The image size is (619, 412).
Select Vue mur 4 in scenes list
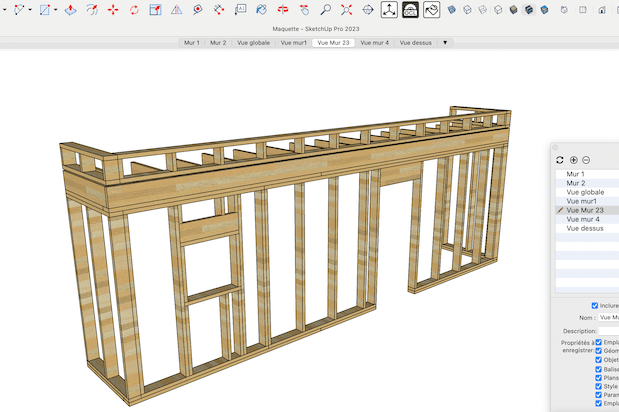pyautogui.click(x=583, y=219)
